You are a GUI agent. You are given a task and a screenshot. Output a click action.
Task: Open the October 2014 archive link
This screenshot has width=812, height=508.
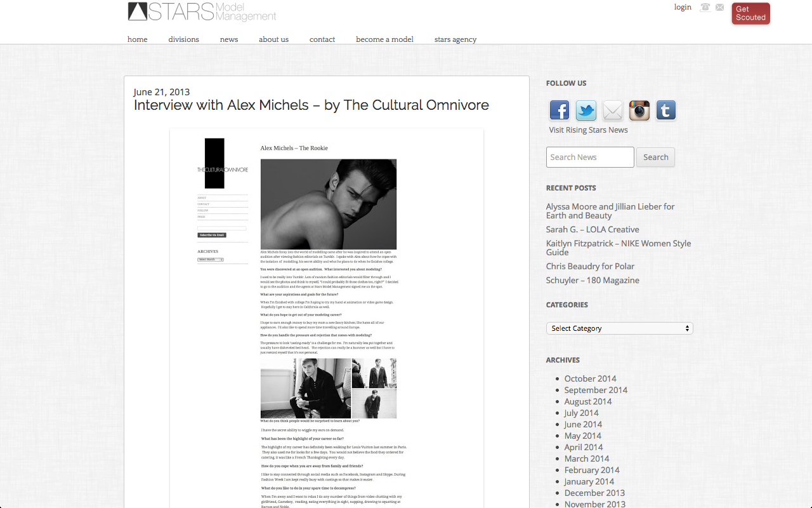tap(590, 378)
